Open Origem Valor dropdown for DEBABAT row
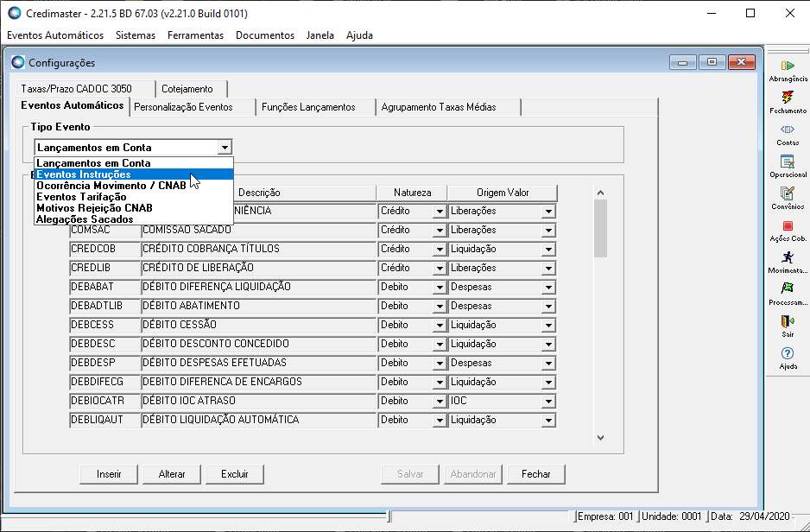The height and width of the screenshot is (532, 810). tap(548, 288)
